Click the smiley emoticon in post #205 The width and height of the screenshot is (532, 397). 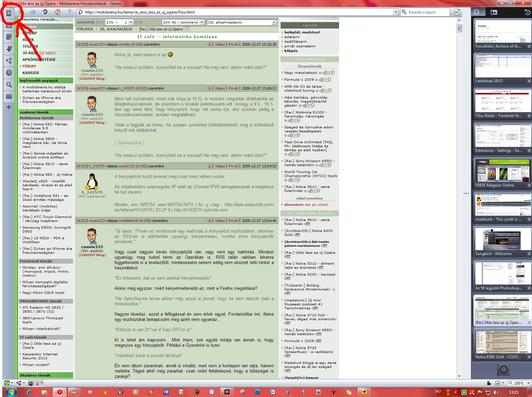point(170,54)
